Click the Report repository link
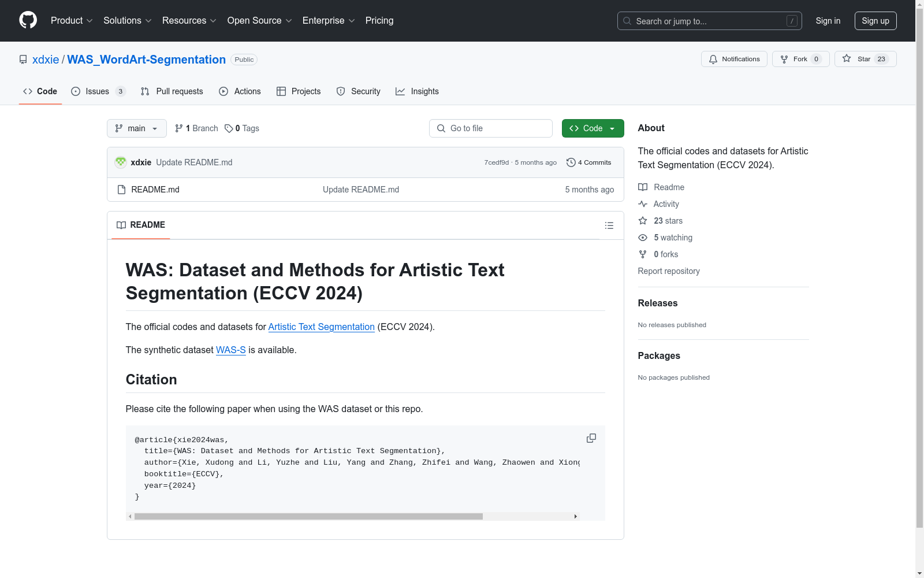 669,271
